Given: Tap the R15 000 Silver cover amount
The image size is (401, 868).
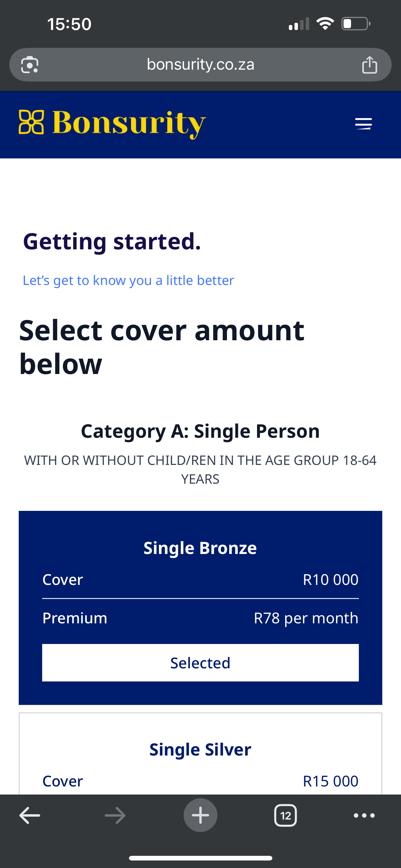Looking at the screenshot, I should (330, 781).
